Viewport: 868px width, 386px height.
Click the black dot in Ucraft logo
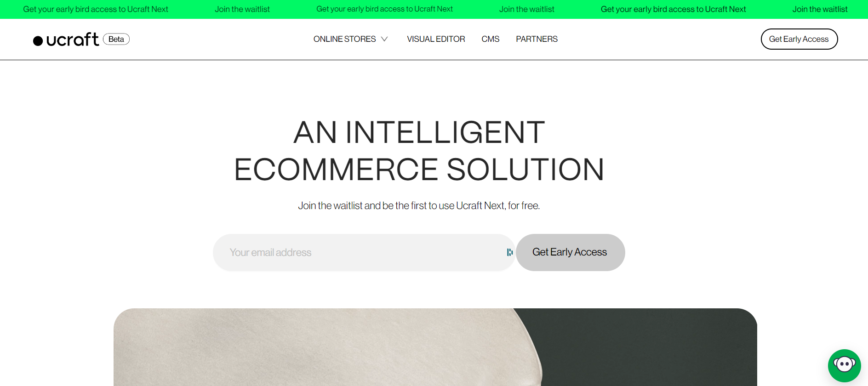coord(38,41)
